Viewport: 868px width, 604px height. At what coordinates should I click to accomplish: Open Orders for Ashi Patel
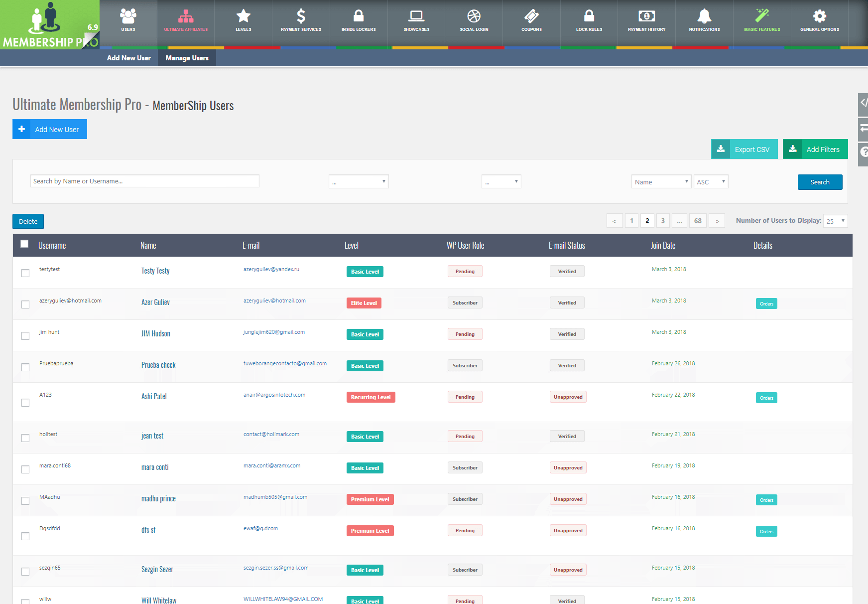pyautogui.click(x=766, y=398)
